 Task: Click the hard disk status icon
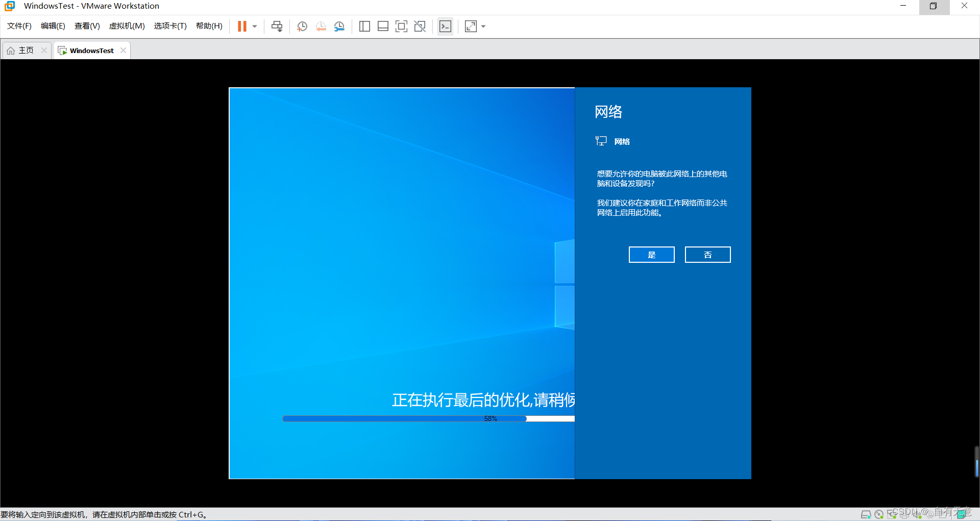click(866, 514)
